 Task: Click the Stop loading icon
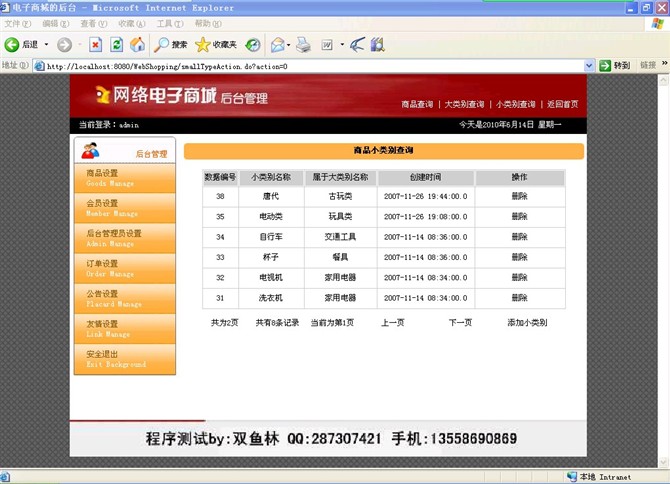coord(95,45)
